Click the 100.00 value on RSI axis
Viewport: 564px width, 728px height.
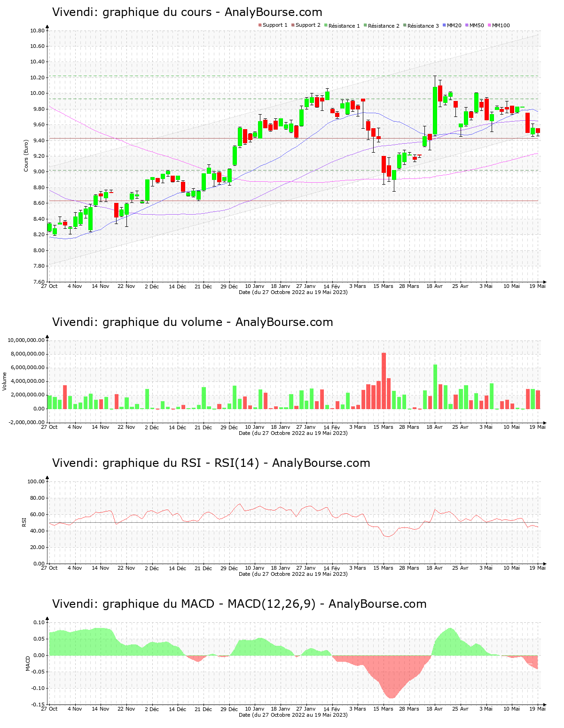coord(36,481)
